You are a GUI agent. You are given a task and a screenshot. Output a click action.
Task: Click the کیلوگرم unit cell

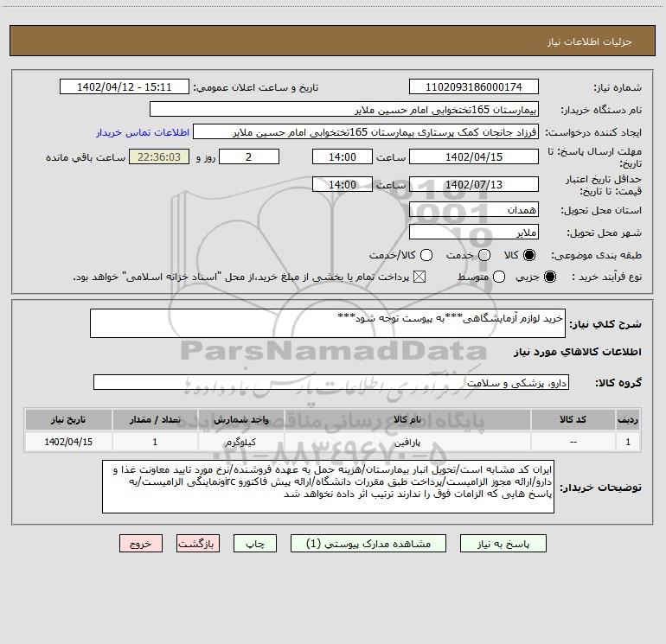240,442
